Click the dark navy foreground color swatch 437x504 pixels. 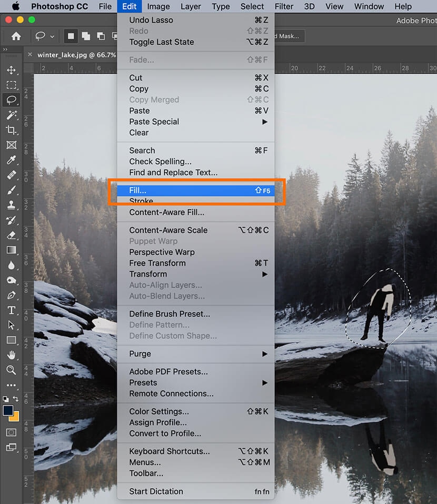(8, 410)
